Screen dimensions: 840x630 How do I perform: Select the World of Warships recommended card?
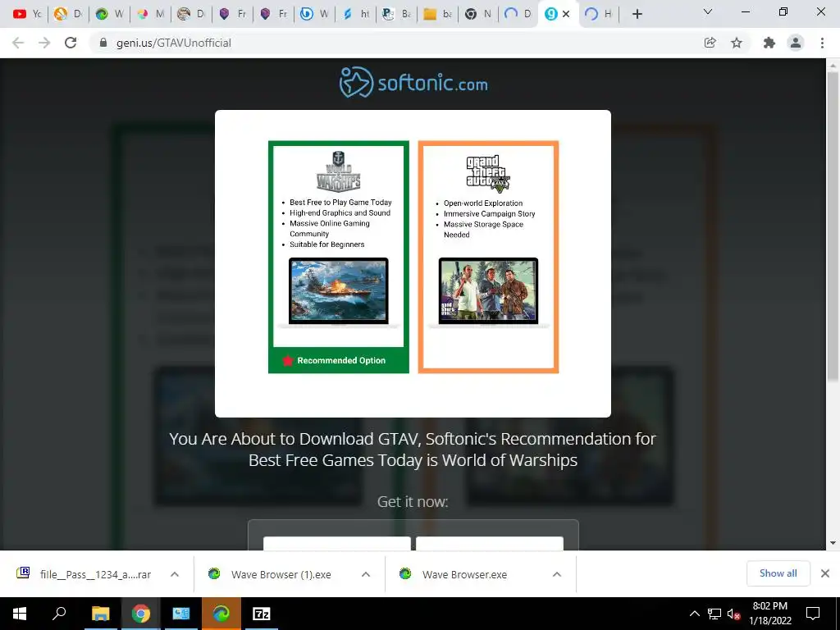pyautogui.click(x=339, y=257)
